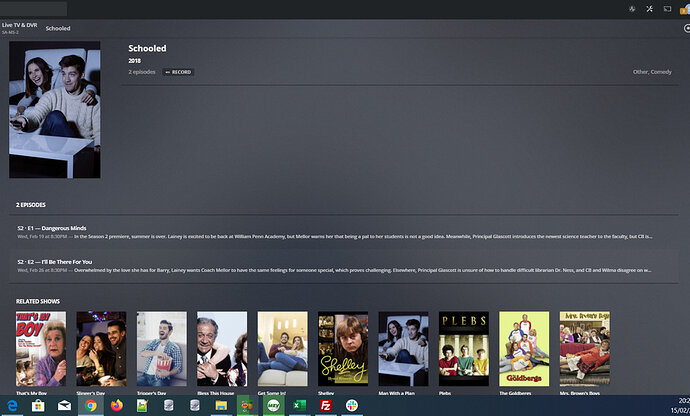Switch to Google Chrome in the taskbar
The image size is (690, 416).
coord(91,405)
